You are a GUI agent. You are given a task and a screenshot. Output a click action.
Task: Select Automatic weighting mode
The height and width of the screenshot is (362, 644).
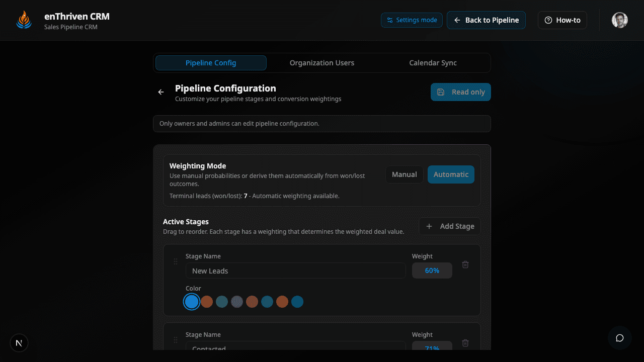451,174
